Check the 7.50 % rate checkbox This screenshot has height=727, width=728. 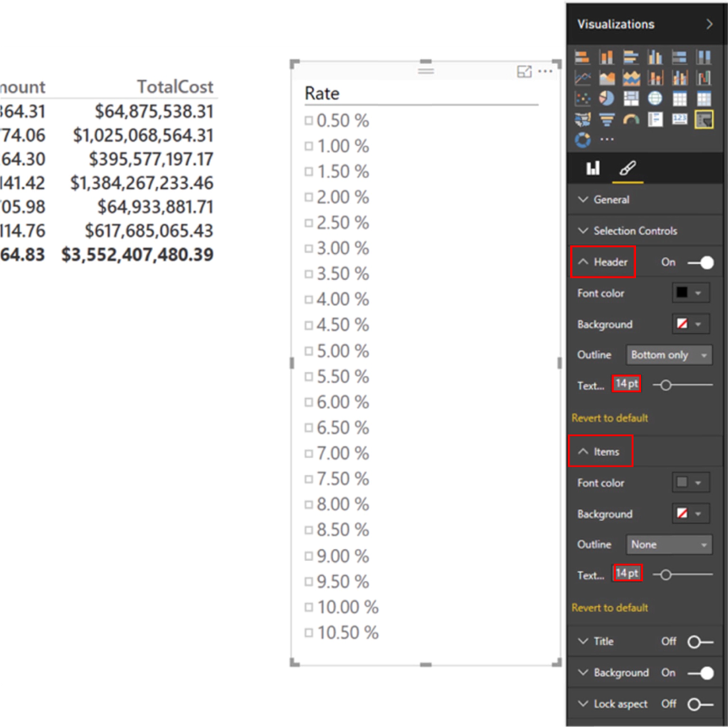309,479
